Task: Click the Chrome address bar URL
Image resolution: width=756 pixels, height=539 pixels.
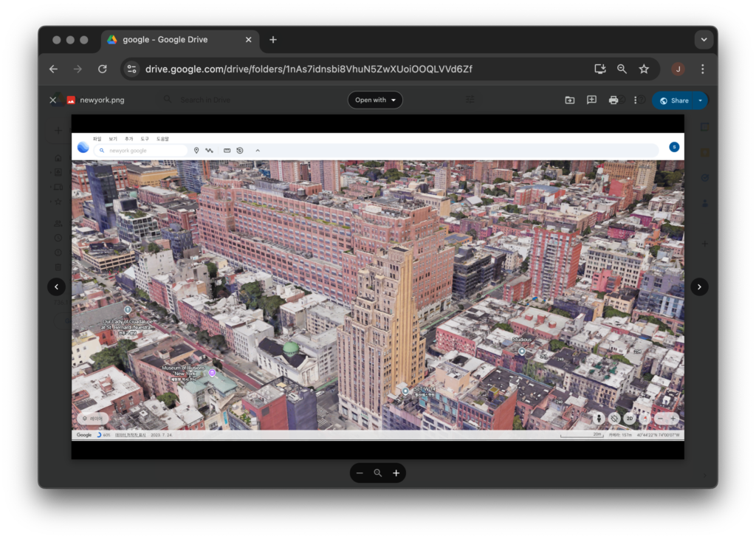Action: (x=309, y=69)
